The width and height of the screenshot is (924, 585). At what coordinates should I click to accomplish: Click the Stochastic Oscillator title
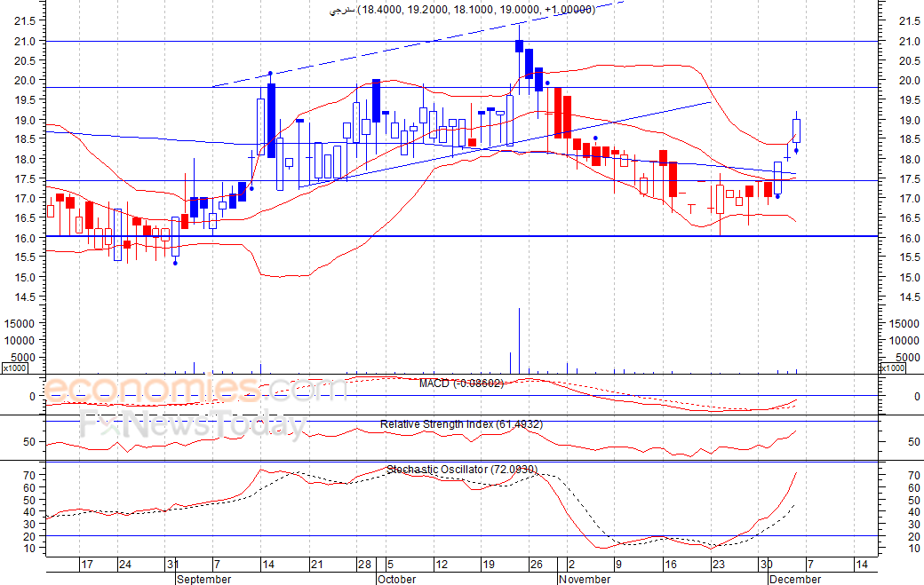point(461,470)
